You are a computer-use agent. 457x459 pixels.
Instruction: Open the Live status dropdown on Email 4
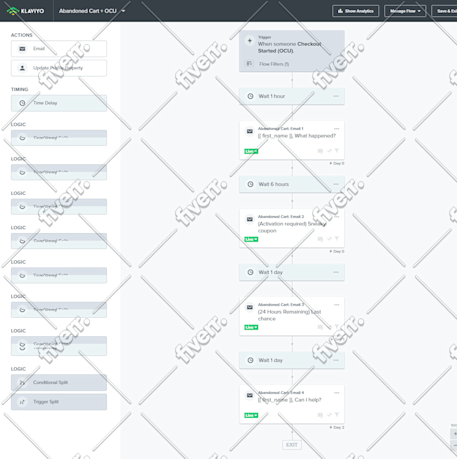click(251, 415)
